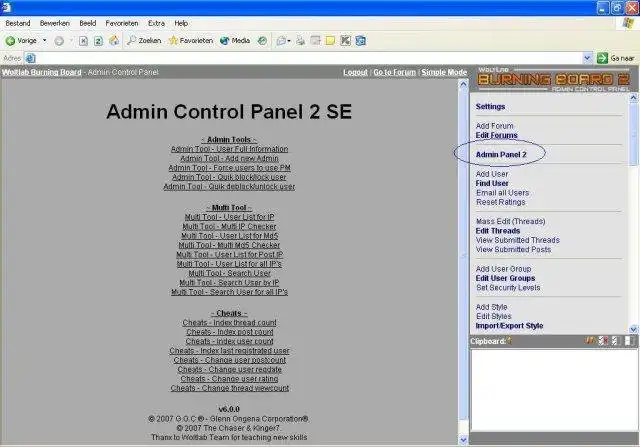640x447 pixels.
Task: Open the Help menu
Action: click(181, 23)
